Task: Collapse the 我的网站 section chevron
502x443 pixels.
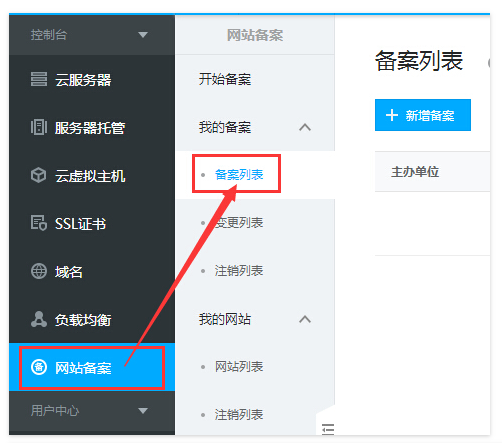Action: coord(305,319)
